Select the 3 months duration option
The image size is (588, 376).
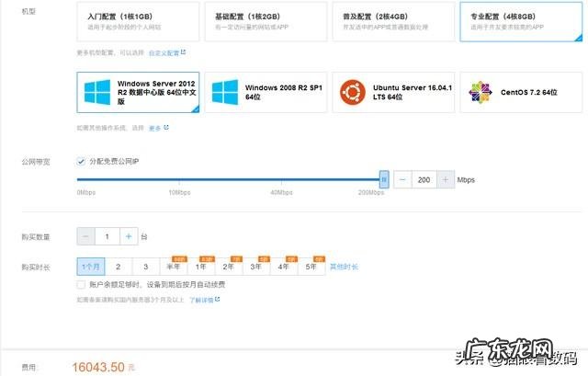[x=146, y=267]
